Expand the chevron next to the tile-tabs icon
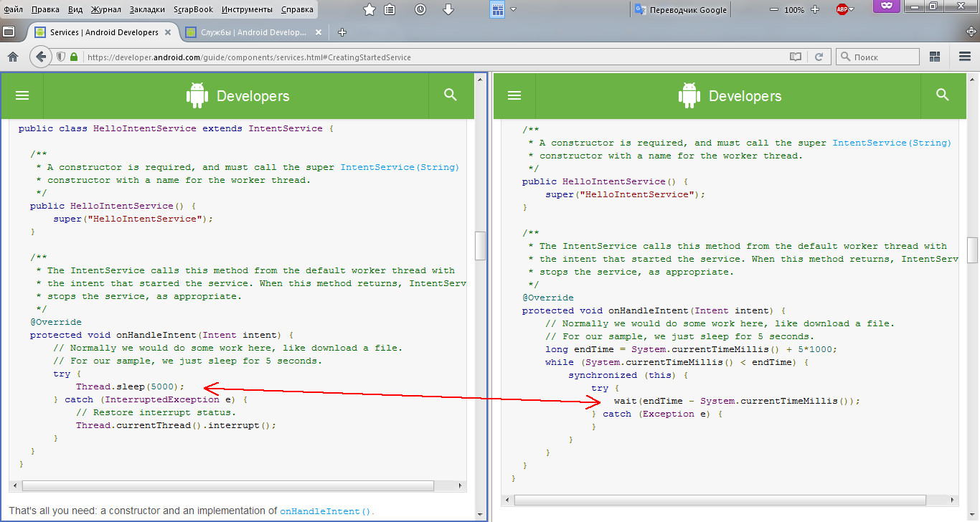 coord(512,9)
